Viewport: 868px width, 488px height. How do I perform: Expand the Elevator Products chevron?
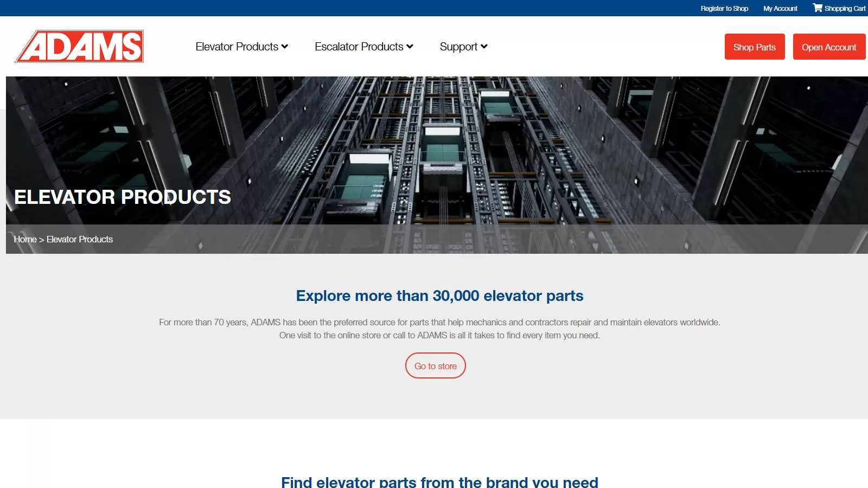285,47
